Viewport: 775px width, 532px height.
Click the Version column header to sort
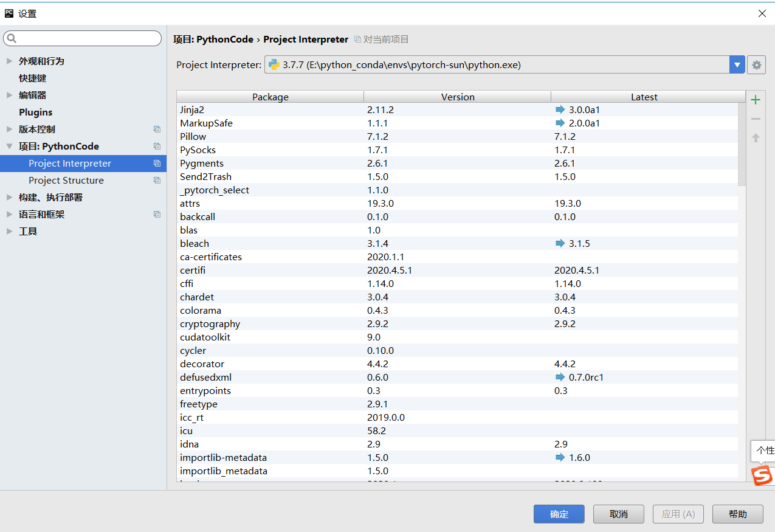(x=457, y=97)
